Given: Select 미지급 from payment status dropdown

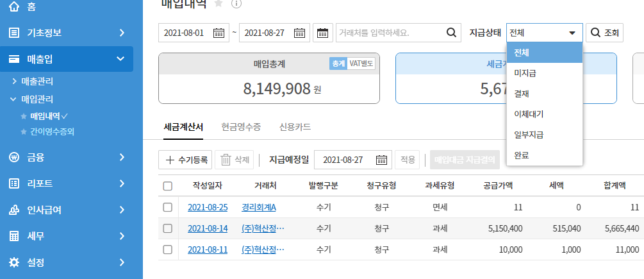Looking at the screenshot, I should 525,73.
